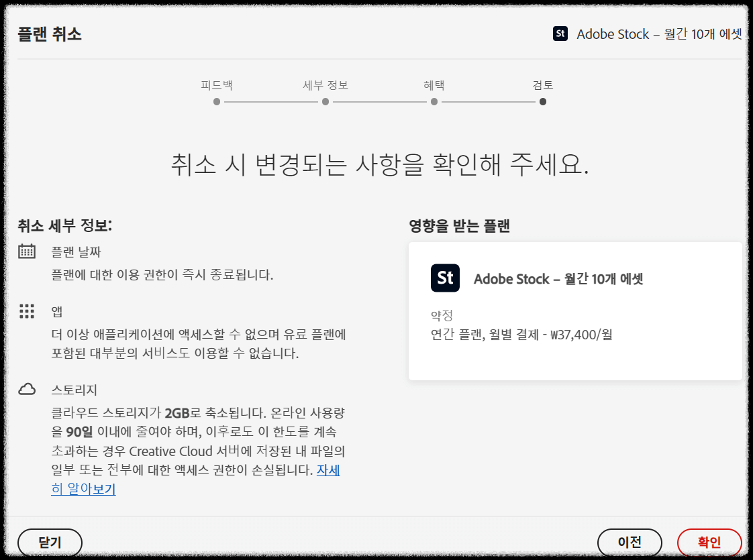Click the calendar icon beside 플랜 날짜
This screenshot has height=560, width=753.
click(x=27, y=251)
